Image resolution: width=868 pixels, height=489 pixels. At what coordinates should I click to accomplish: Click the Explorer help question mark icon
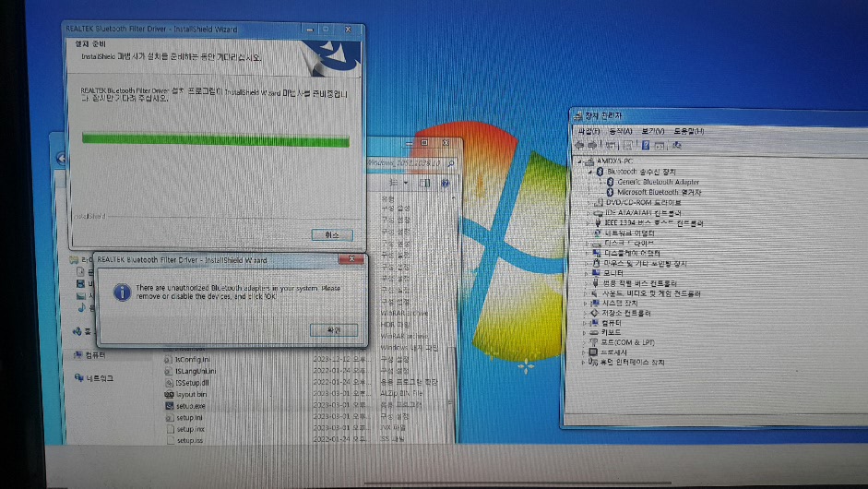click(x=446, y=183)
